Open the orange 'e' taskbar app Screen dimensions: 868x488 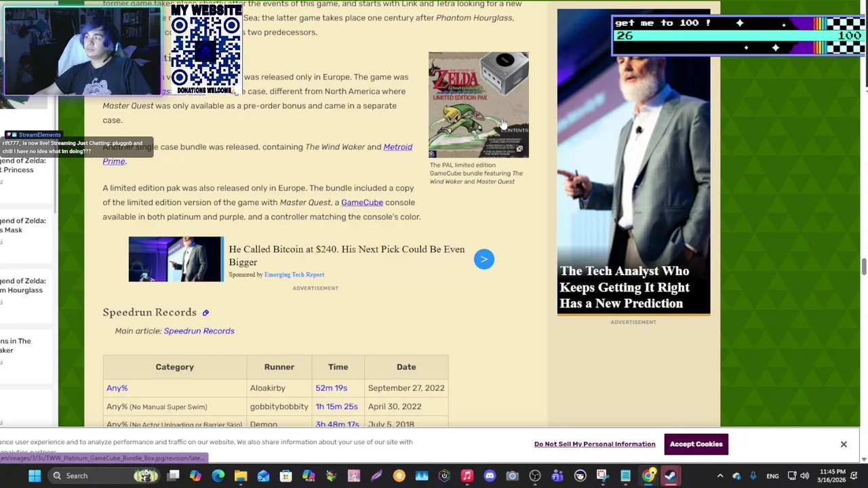point(399,476)
